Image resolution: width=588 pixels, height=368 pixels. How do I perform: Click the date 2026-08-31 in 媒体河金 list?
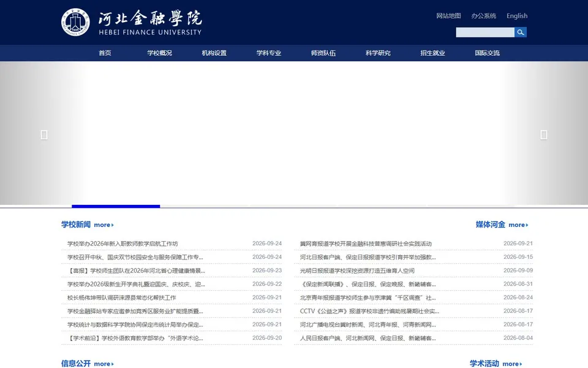click(518, 284)
